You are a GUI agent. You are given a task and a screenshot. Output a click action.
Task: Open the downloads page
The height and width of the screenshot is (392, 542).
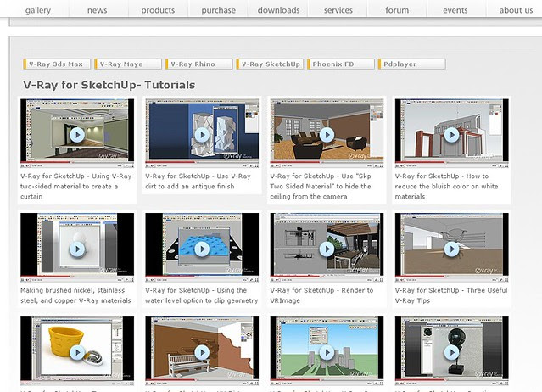[278, 10]
